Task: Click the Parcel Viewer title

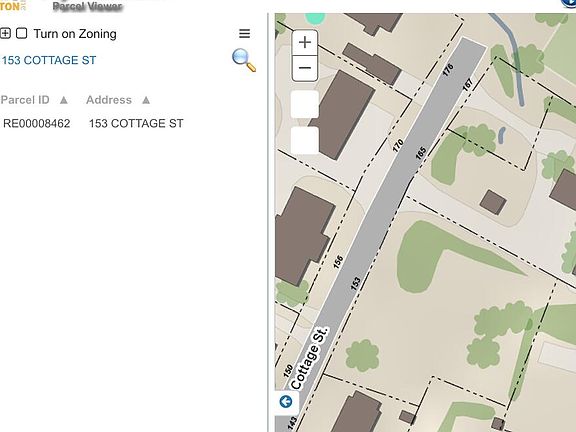Action: click(87, 6)
